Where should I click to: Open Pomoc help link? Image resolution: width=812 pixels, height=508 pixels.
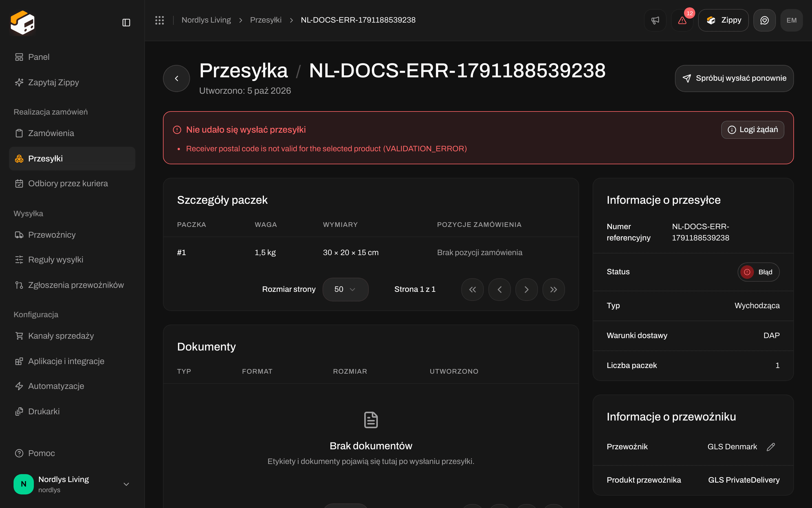[72, 453]
